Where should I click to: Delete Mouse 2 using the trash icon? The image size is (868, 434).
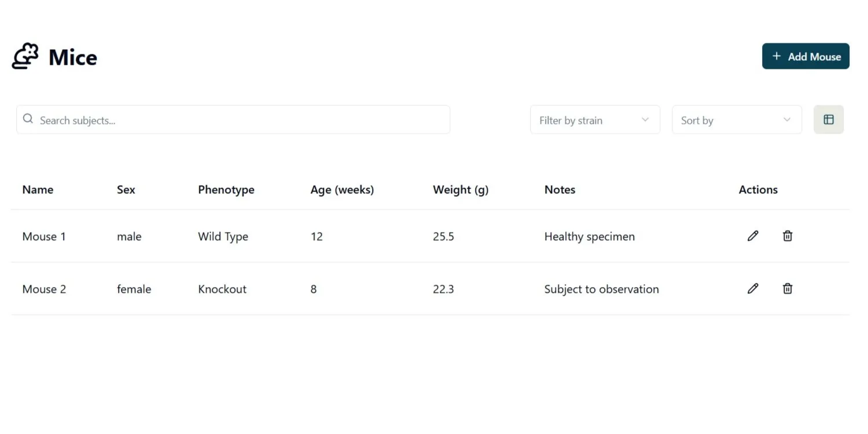tap(788, 288)
